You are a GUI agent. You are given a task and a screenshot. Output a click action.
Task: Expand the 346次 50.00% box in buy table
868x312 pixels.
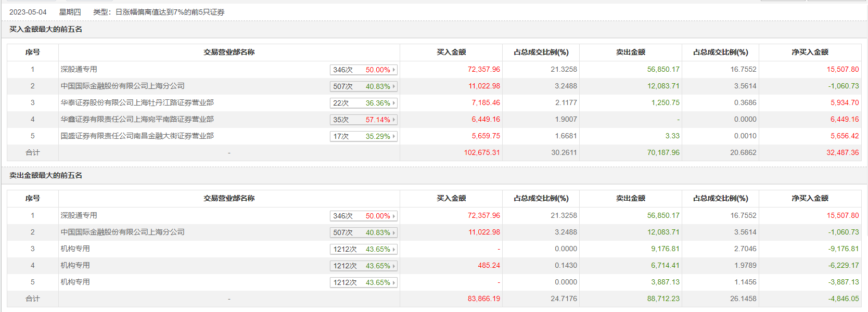pyautogui.click(x=363, y=70)
